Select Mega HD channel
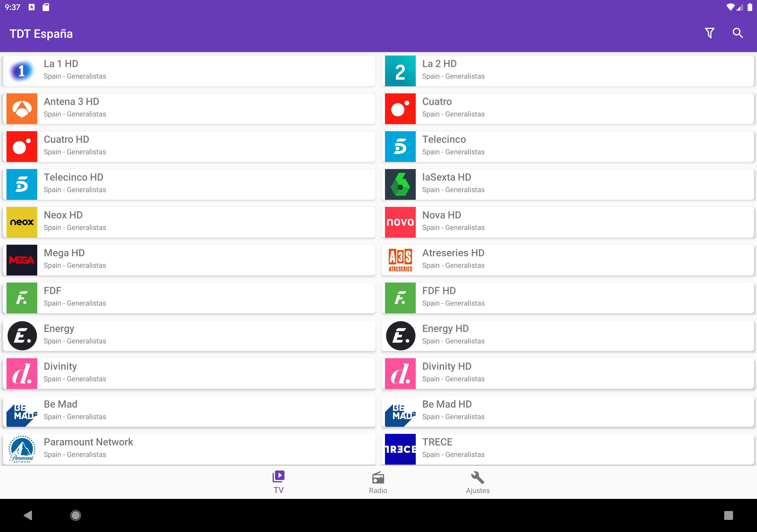757x532 pixels. tap(190, 258)
